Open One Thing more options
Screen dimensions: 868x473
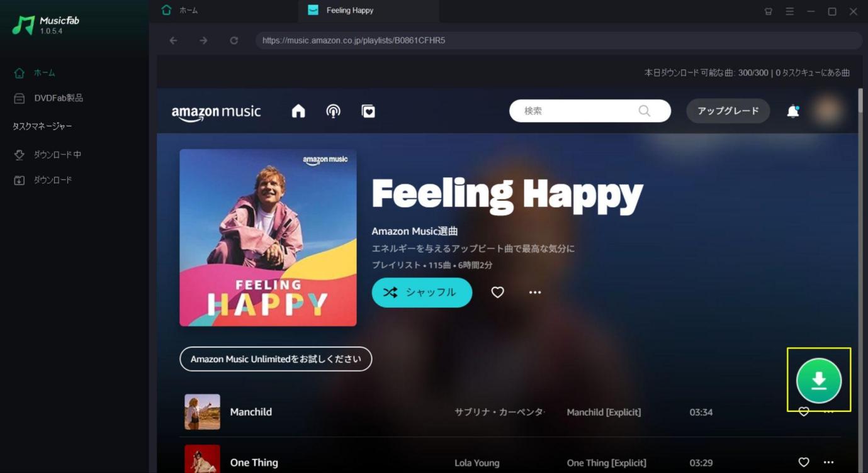point(828,462)
